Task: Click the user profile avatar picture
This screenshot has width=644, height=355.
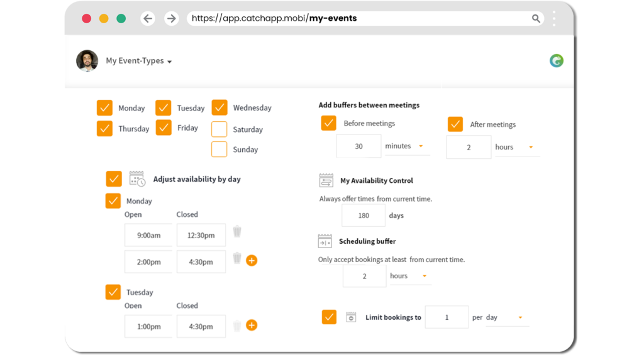Action: coord(87,61)
